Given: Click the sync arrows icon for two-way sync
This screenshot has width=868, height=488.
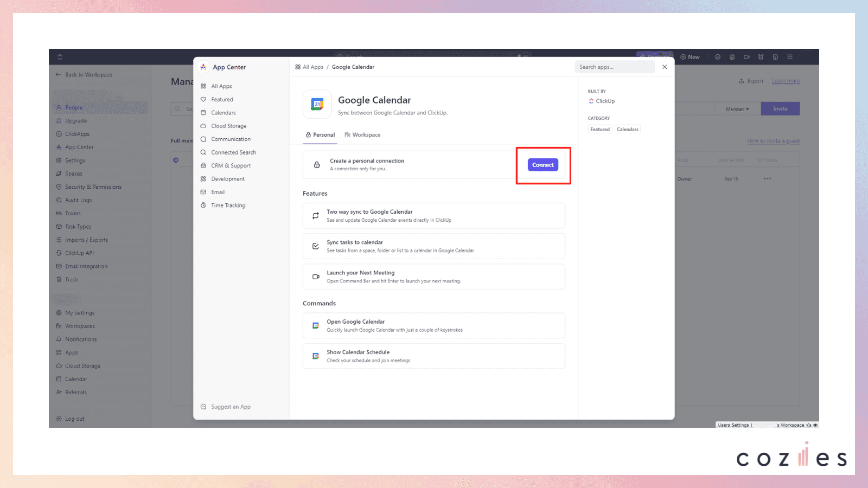Looking at the screenshot, I should pyautogui.click(x=316, y=216).
